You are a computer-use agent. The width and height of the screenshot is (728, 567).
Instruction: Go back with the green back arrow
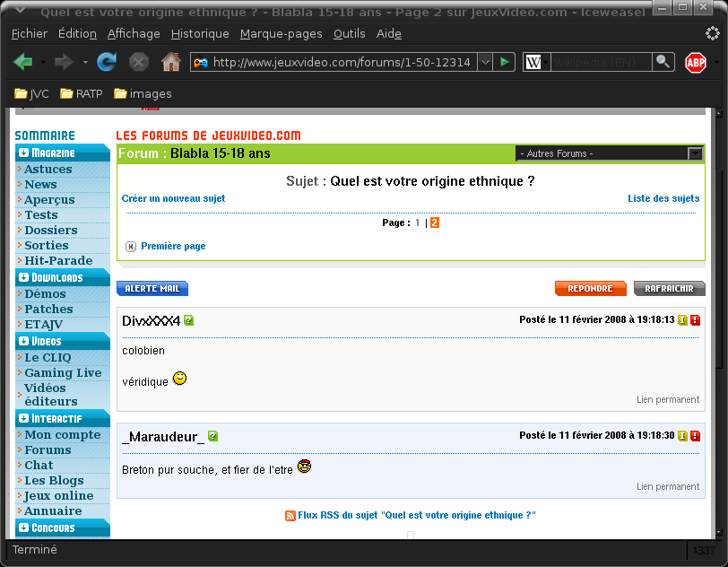click(x=23, y=62)
